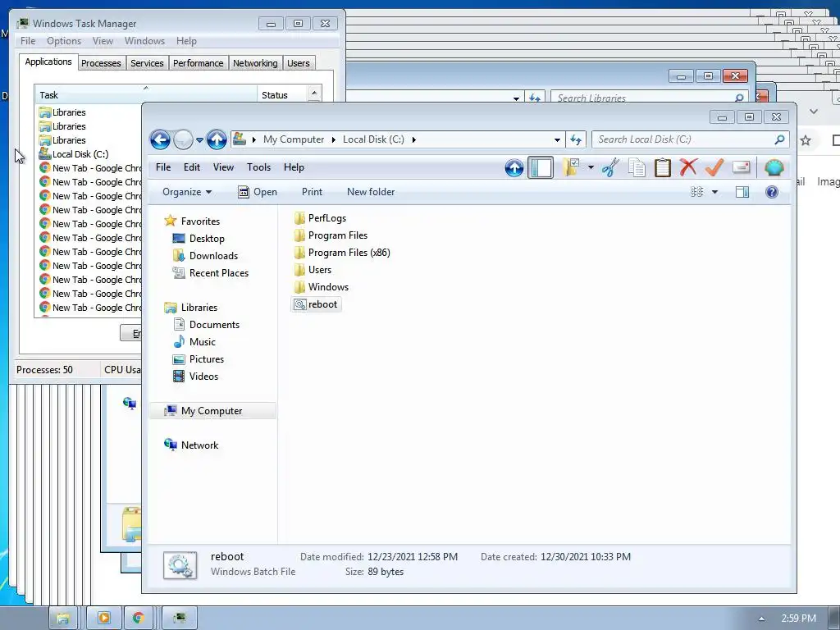Expand arrow after Local Disk (C:) breadcrumb

(413, 139)
